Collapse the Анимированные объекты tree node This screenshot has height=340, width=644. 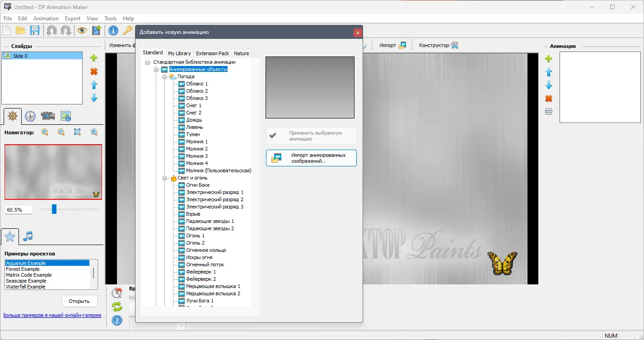[156, 70]
